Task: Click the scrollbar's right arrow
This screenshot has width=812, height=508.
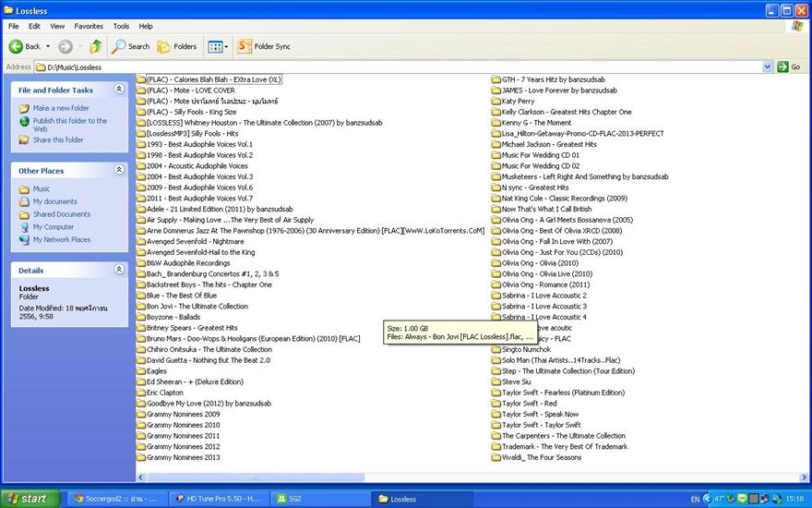Action: (804, 478)
